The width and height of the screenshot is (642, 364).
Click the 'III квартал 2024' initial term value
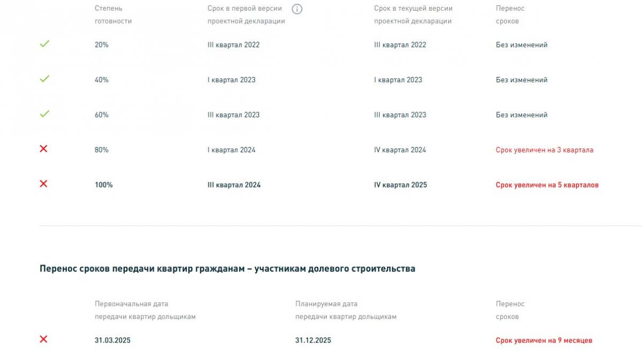234,185
